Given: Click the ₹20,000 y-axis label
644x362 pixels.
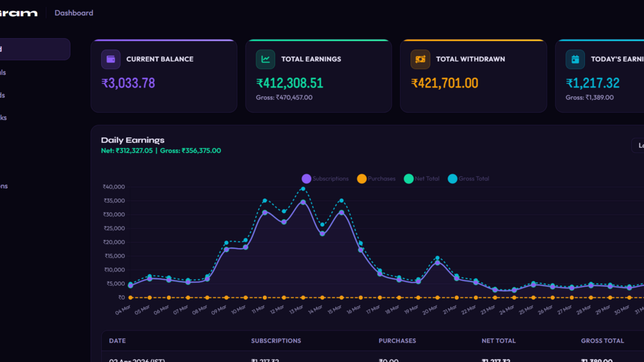Looking at the screenshot, I should (114, 242).
